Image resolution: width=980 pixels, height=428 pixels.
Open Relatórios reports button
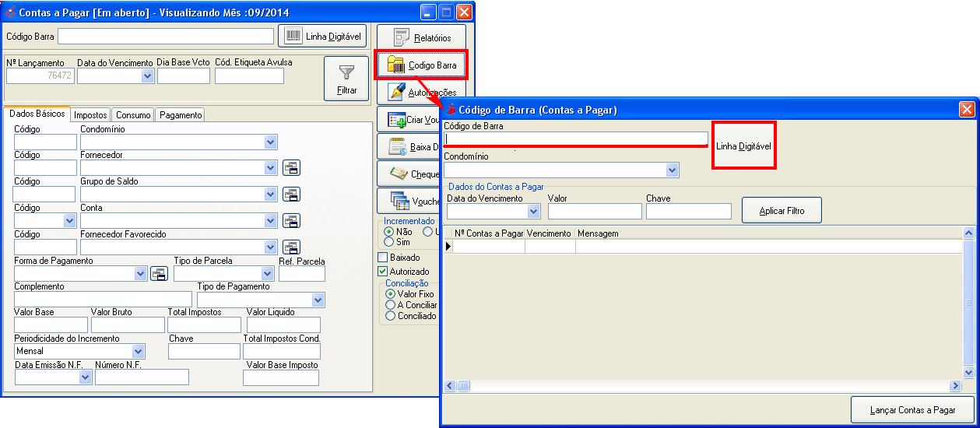tap(421, 37)
